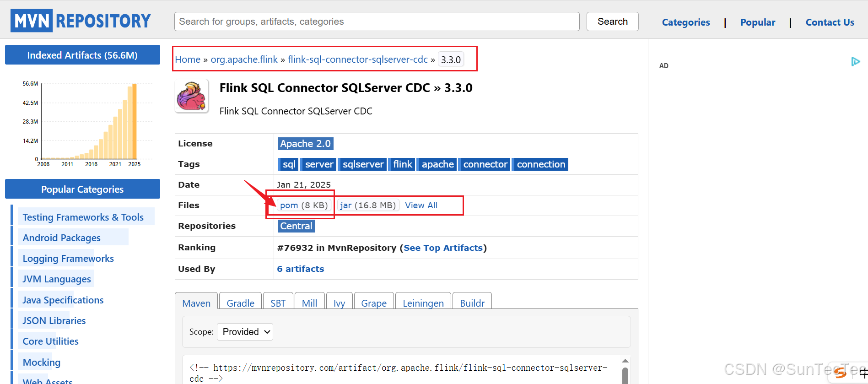
Task: Open Popular in the top navigation
Action: coord(758,22)
